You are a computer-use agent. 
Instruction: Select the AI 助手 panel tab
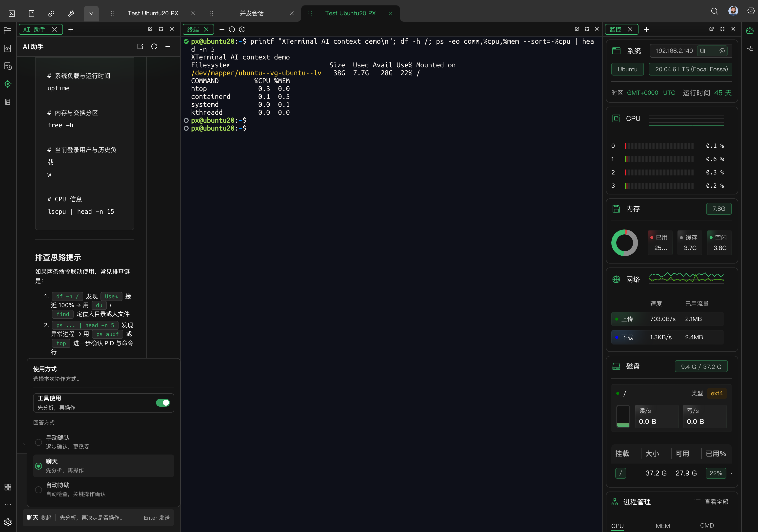pos(40,29)
